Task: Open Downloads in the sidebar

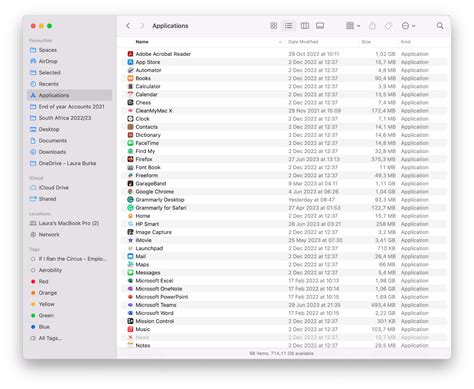Action: (69, 152)
